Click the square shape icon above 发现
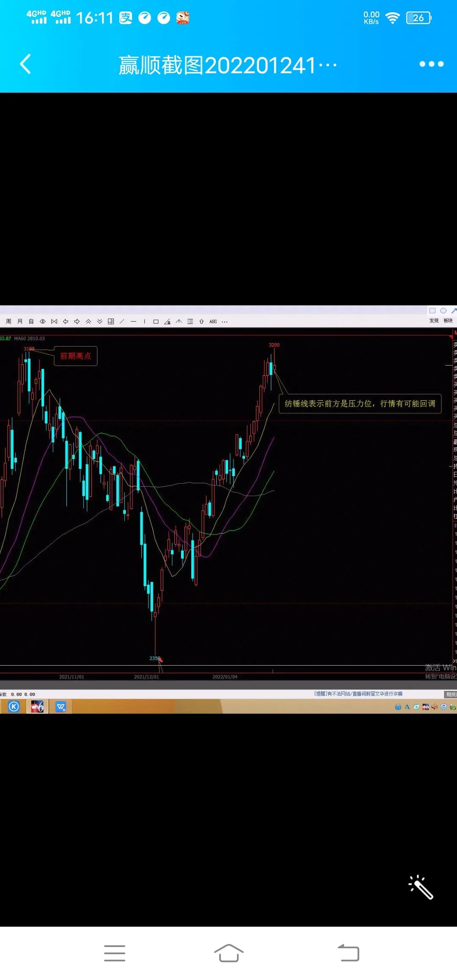 coord(432,311)
